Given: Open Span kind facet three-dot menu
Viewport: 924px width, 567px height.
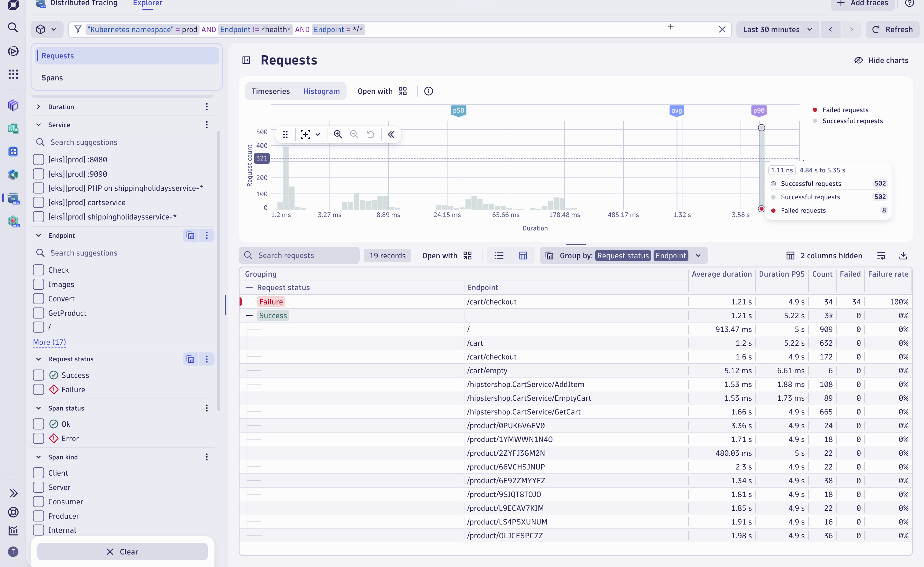Looking at the screenshot, I should [x=207, y=457].
